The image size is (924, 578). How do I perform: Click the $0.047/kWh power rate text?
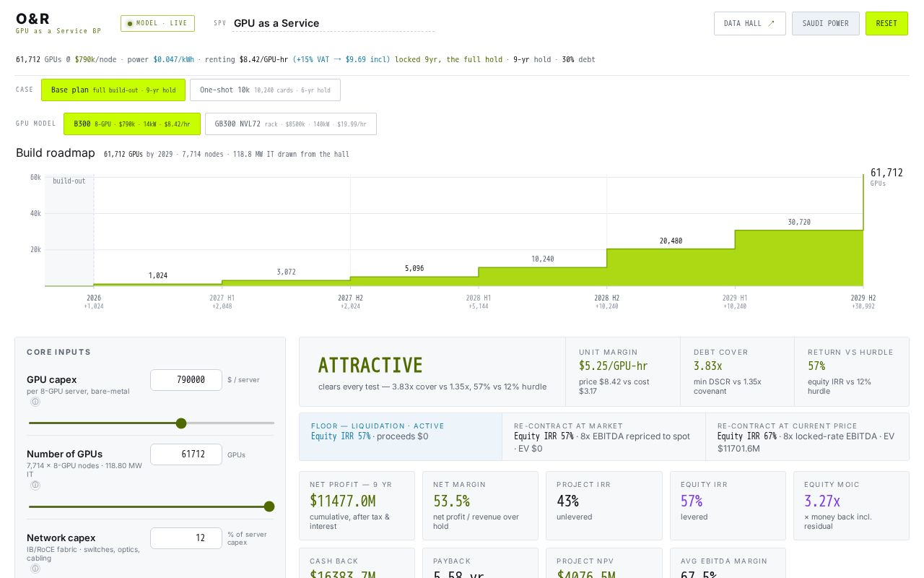tap(173, 59)
